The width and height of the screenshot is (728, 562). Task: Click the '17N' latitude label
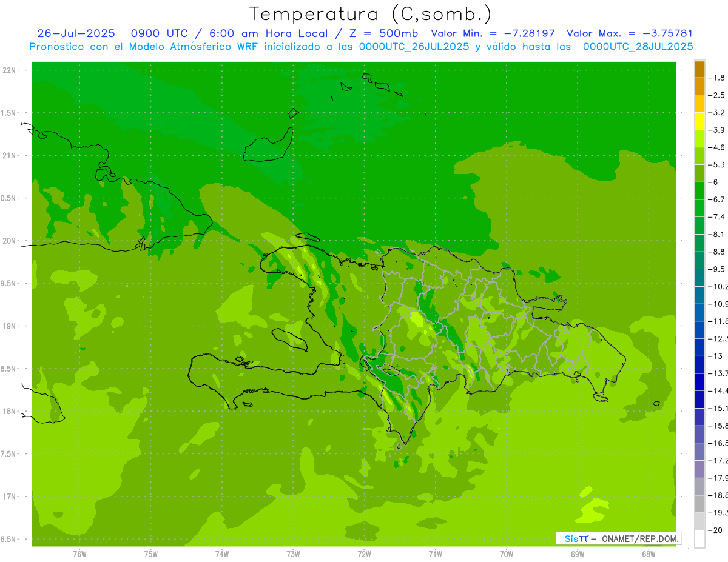click(x=10, y=497)
